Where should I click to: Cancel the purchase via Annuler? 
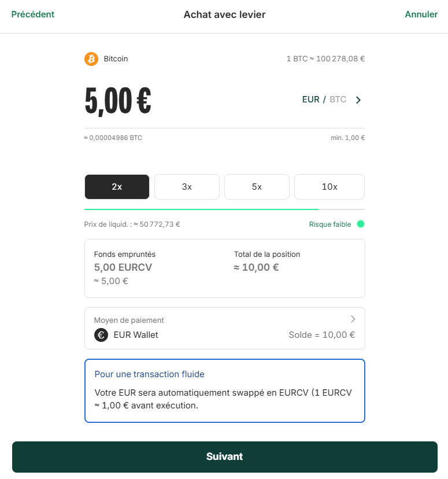pyautogui.click(x=421, y=14)
